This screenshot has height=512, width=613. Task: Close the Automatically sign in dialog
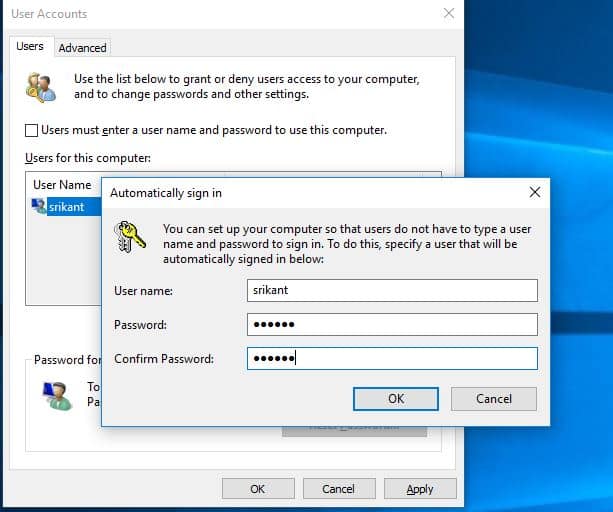(x=534, y=192)
